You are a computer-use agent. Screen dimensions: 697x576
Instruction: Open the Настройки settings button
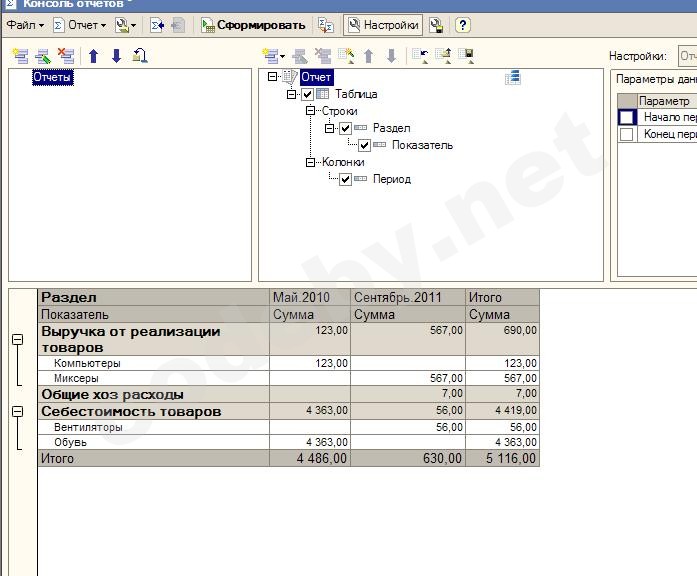[383, 25]
